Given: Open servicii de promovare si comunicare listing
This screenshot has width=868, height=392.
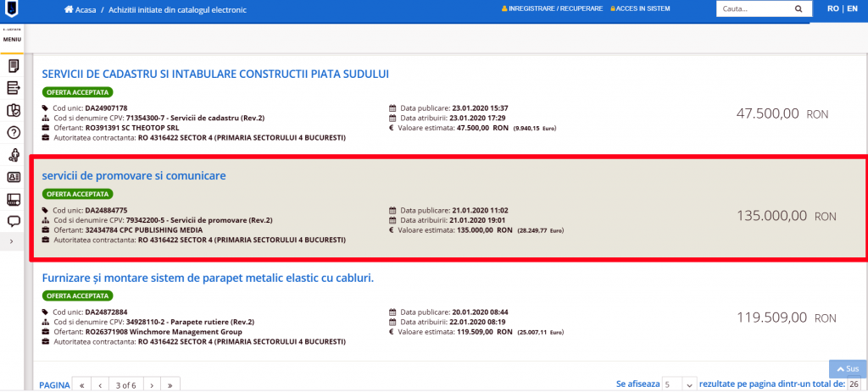Looking at the screenshot, I should pos(134,176).
